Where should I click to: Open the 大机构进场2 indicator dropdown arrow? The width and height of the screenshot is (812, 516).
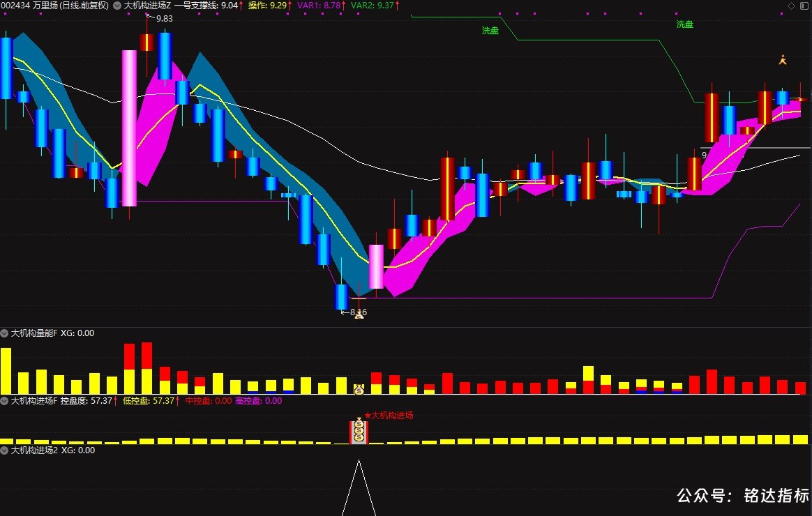(x=4, y=450)
